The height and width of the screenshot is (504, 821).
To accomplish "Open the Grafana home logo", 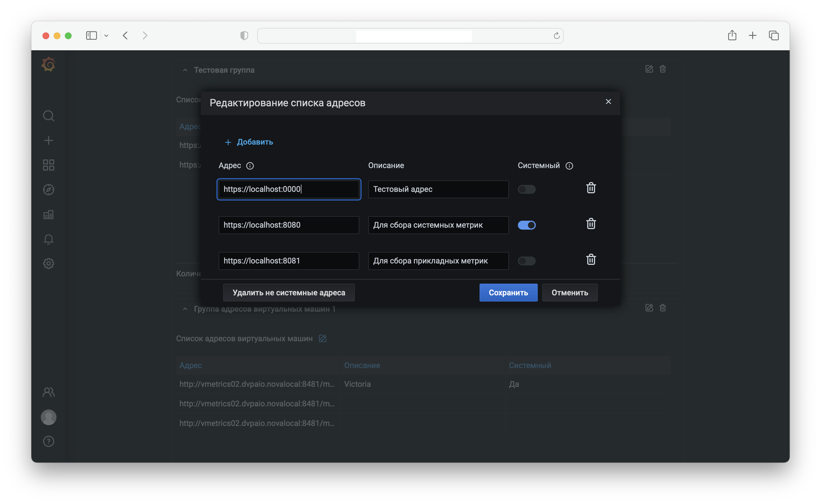I will [x=49, y=64].
